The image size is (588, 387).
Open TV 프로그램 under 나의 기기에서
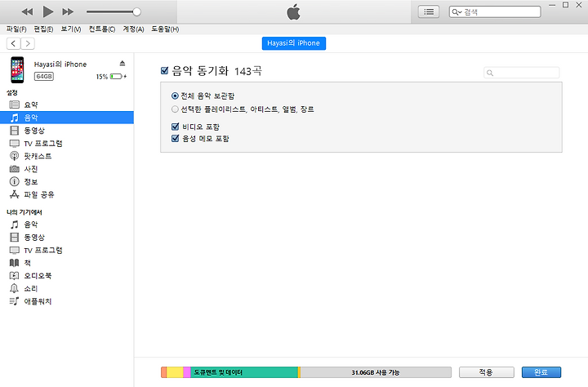point(67,250)
